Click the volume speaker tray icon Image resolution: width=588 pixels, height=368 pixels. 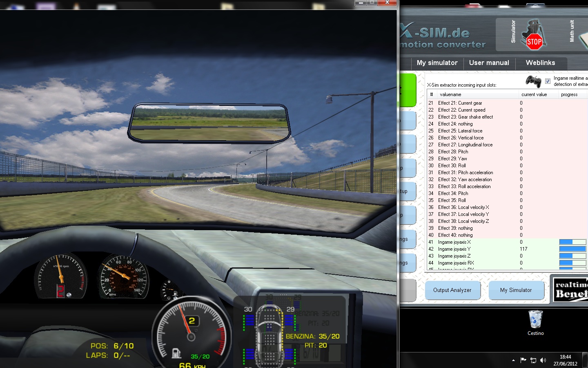pyautogui.click(x=543, y=360)
